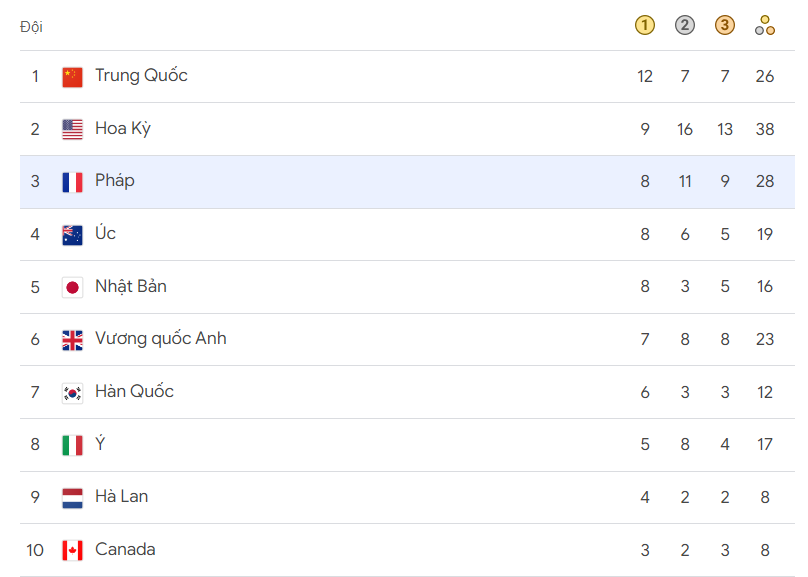The width and height of the screenshot is (808, 577).
Task: Click Nhật Bản's total of 16
Action: pos(765,286)
